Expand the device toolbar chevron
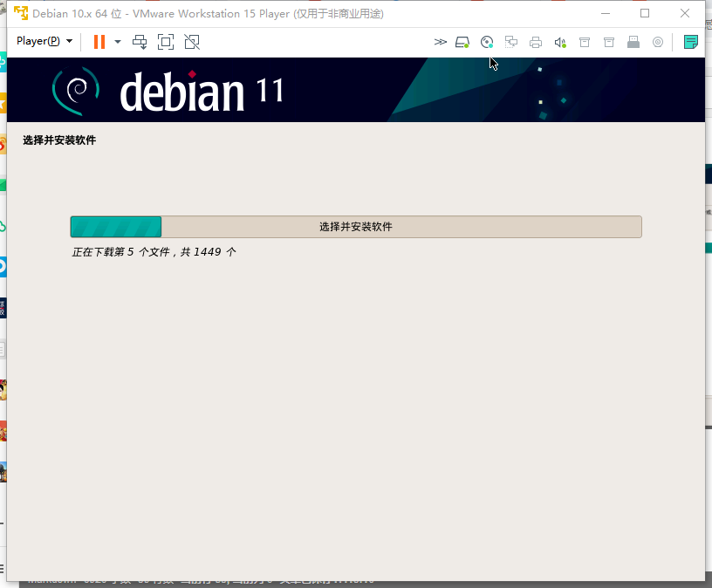Viewport: 712px width, 588px height. point(440,42)
